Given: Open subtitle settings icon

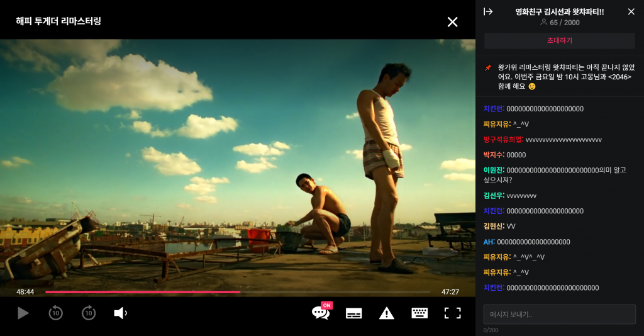Looking at the screenshot, I should (353, 313).
